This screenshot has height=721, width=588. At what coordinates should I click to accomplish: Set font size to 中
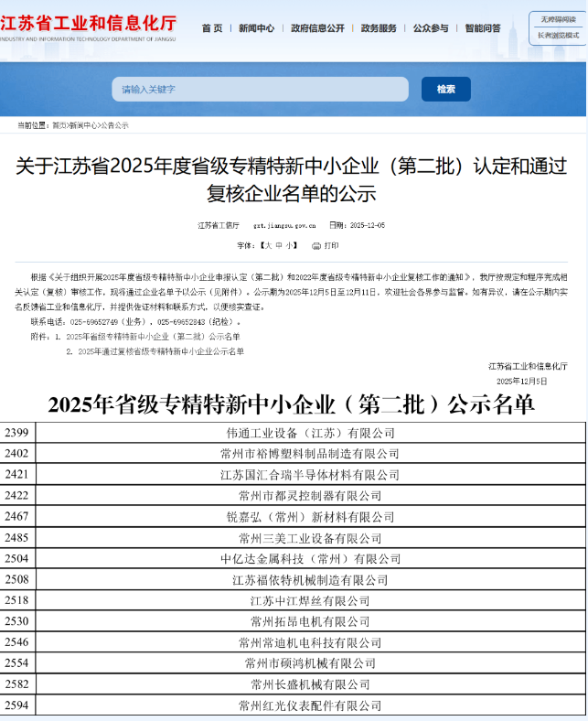(x=279, y=246)
